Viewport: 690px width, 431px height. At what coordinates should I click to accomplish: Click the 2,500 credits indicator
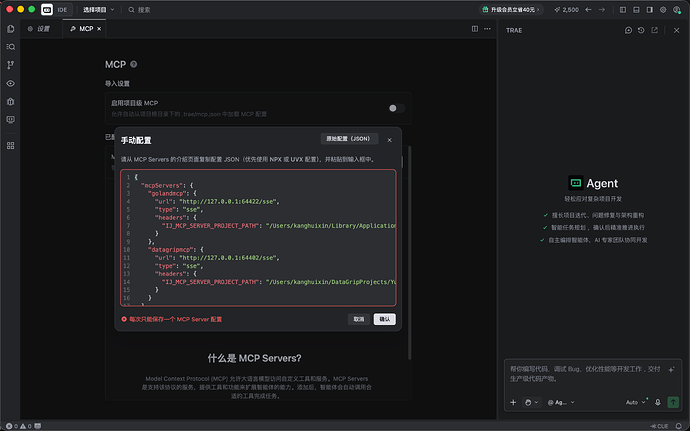[x=567, y=10]
